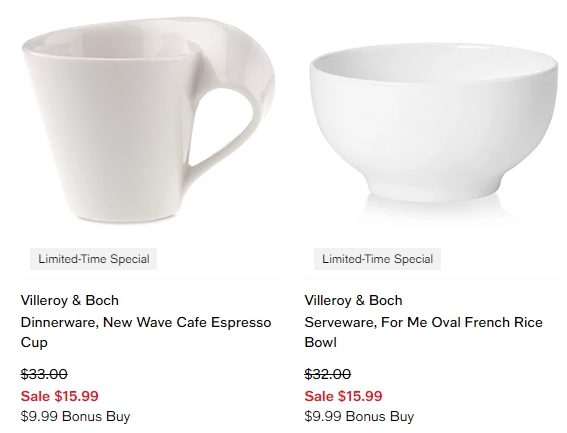Click the word 'Cup' in espresso title
The image size is (567, 433).
pyautogui.click(x=34, y=342)
